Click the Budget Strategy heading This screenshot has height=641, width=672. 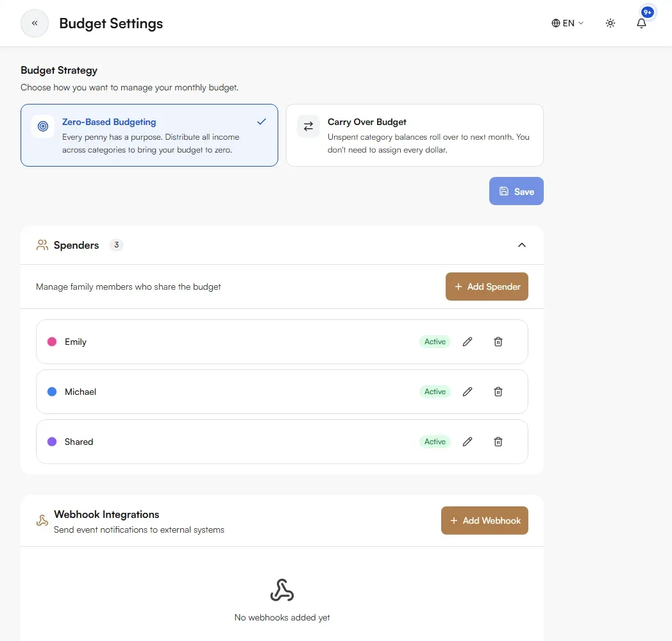pyautogui.click(x=59, y=71)
